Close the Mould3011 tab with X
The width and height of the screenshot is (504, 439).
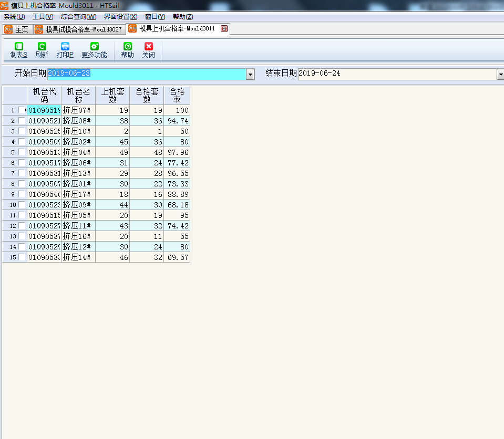pos(224,29)
